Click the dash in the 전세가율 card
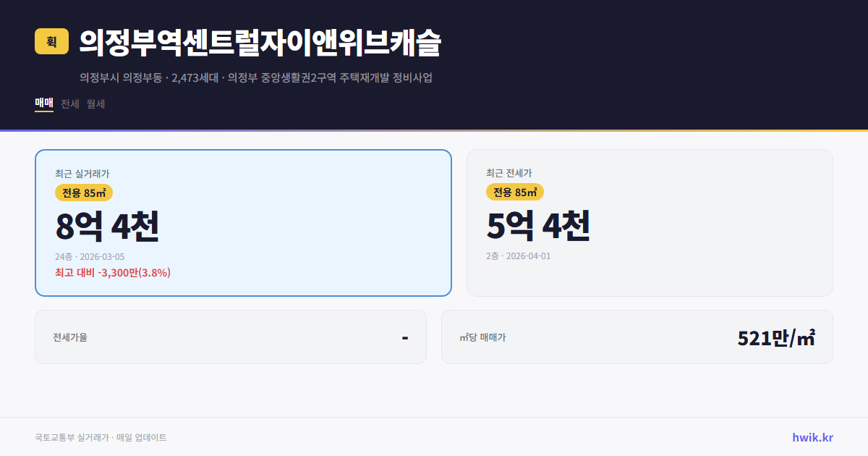The image size is (868, 456). (x=404, y=337)
